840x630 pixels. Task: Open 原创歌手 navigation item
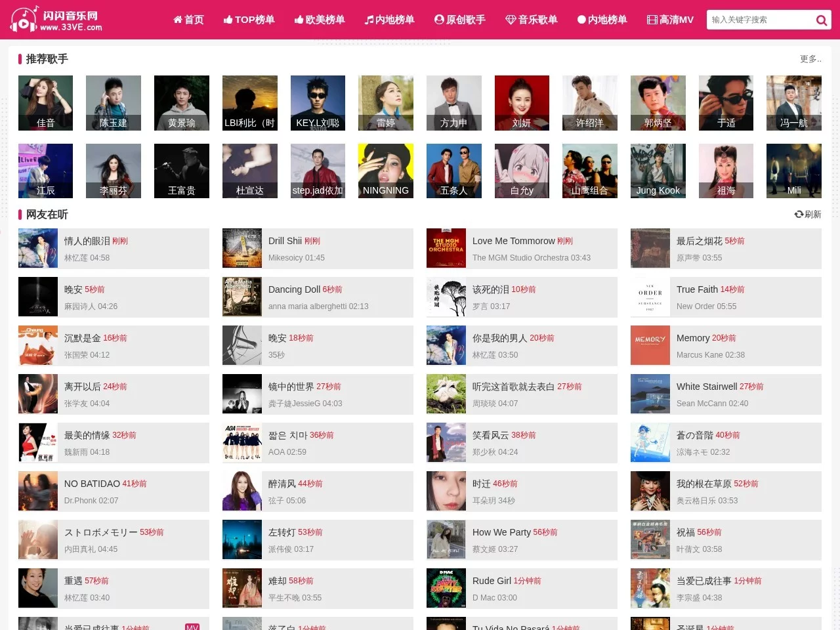(x=460, y=20)
